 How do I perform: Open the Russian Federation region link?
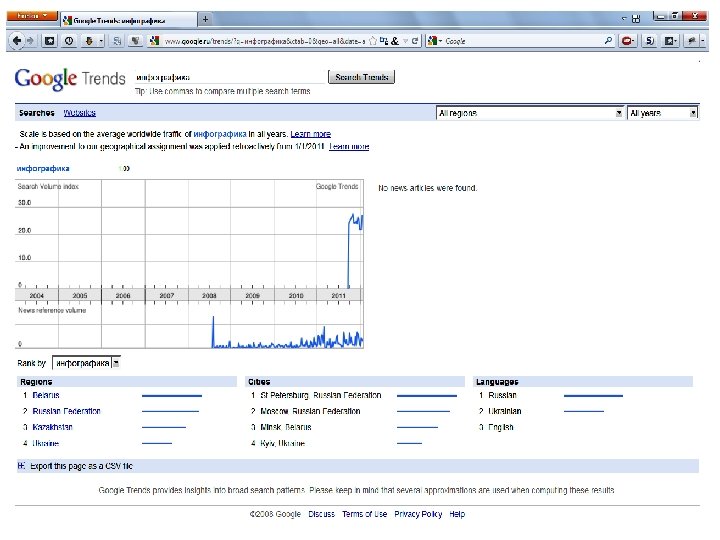[x=67, y=411]
